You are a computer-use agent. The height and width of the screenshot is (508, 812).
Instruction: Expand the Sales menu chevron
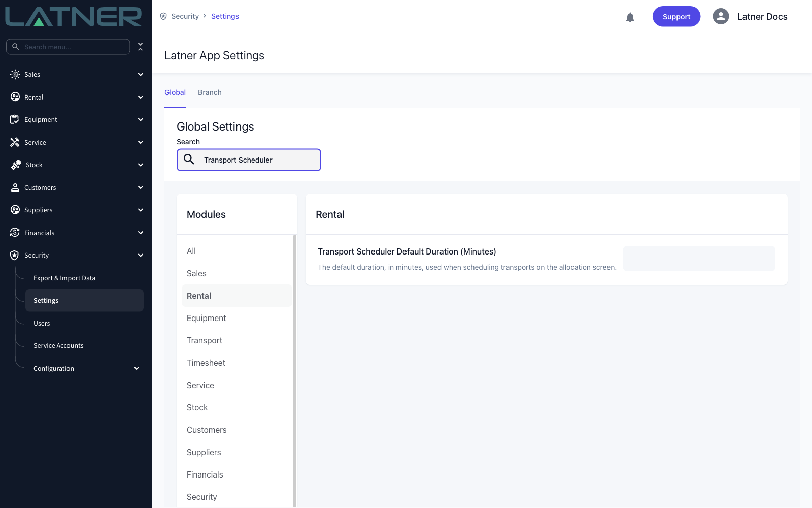click(x=141, y=74)
